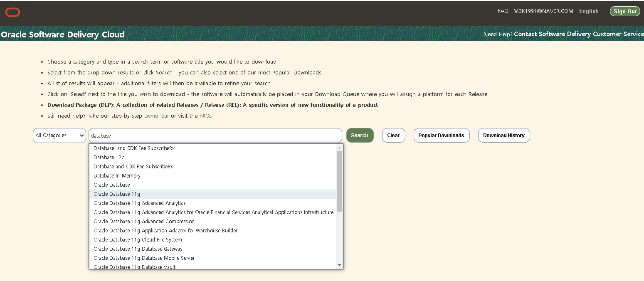Click the Clear button
The width and height of the screenshot is (644, 281).
pyautogui.click(x=393, y=136)
